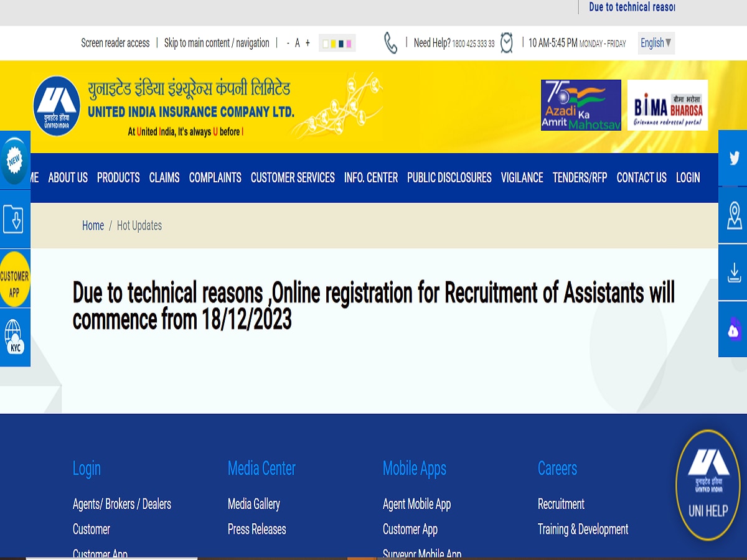Click the download document icon on left sidebar
The height and width of the screenshot is (560, 747).
(14, 219)
